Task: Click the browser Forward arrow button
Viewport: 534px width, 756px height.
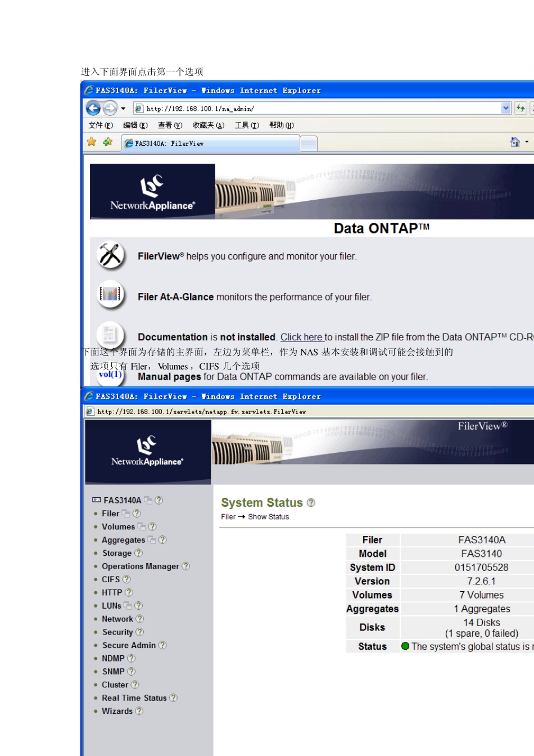Action: (x=110, y=108)
